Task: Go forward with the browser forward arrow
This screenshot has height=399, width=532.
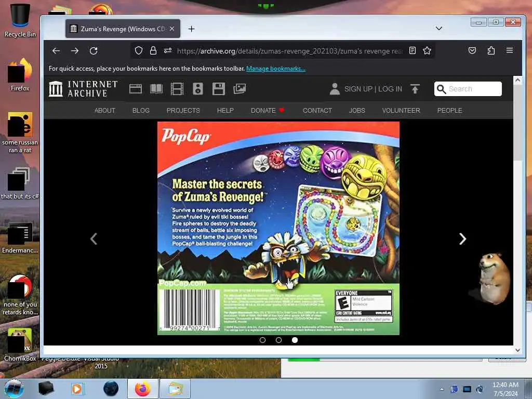Action: tap(75, 51)
